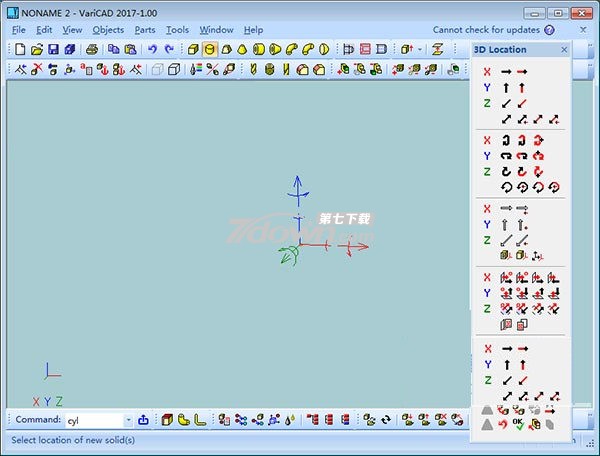Click the Copy icon in toolbar
This screenshot has height=456, width=600.
coord(114,49)
